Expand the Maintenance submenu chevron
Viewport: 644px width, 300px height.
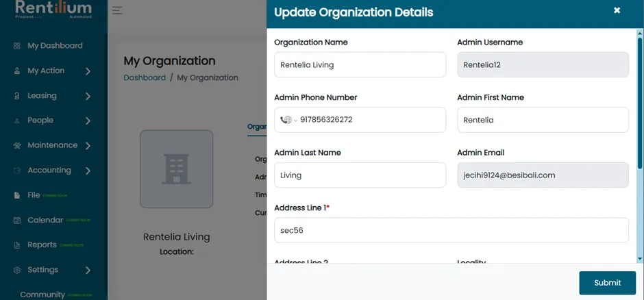tap(88, 146)
